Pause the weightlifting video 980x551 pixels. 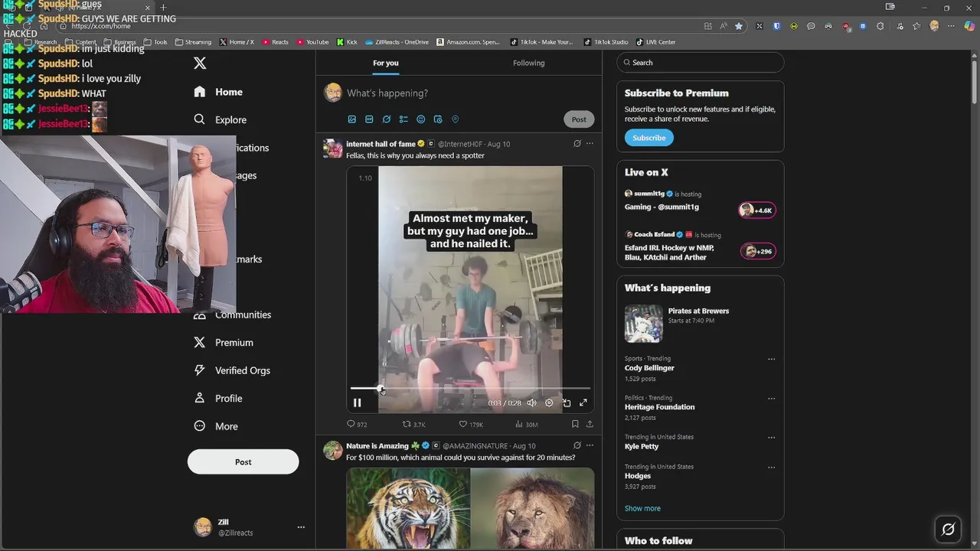pyautogui.click(x=357, y=403)
